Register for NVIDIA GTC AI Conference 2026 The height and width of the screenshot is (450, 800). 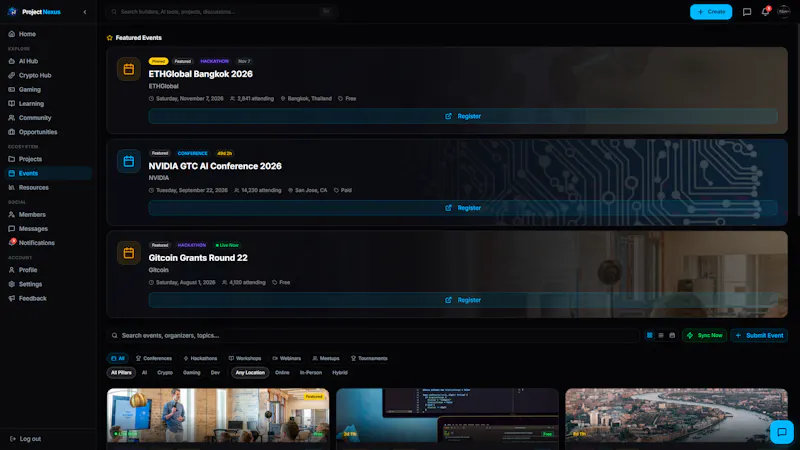pyautogui.click(x=463, y=208)
